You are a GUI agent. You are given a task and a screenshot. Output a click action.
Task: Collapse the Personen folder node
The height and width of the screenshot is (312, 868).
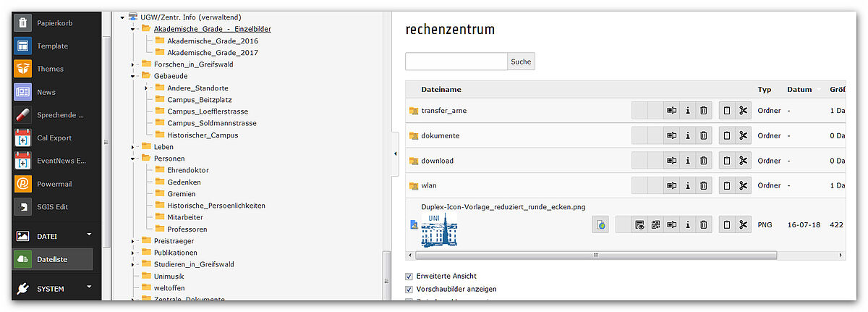pyautogui.click(x=134, y=159)
